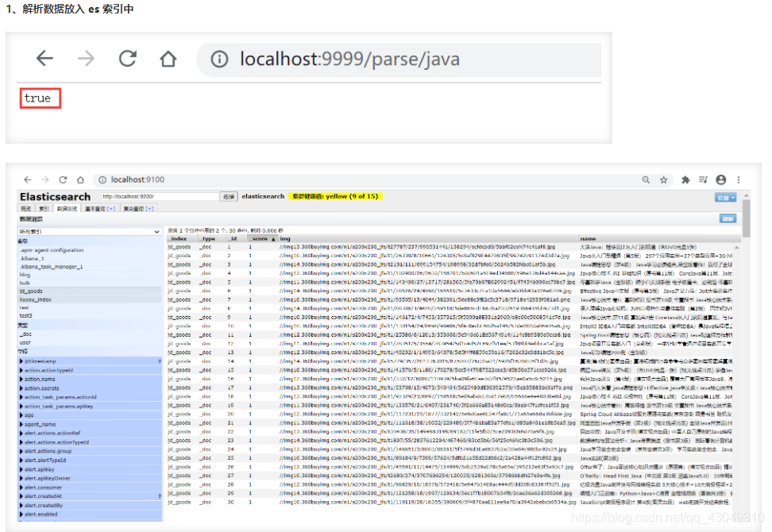Click the localhost:9999/parse/java address bar
This screenshot has height=532, width=772.
pyautogui.click(x=399, y=60)
